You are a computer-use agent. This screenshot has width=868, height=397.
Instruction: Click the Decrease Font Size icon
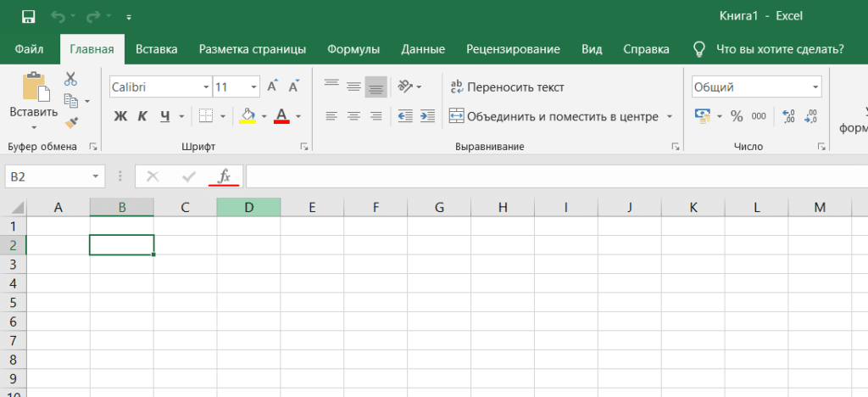(x=294, y=86)
